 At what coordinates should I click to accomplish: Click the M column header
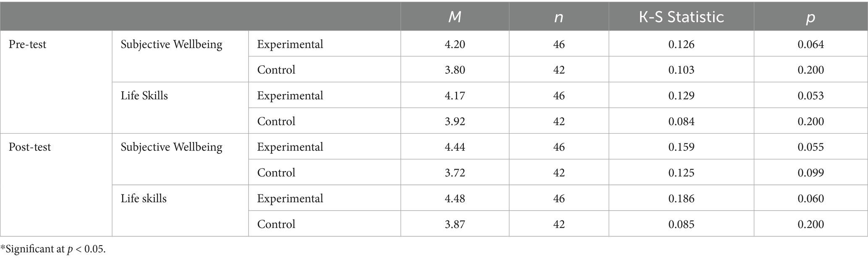point(455,17)
